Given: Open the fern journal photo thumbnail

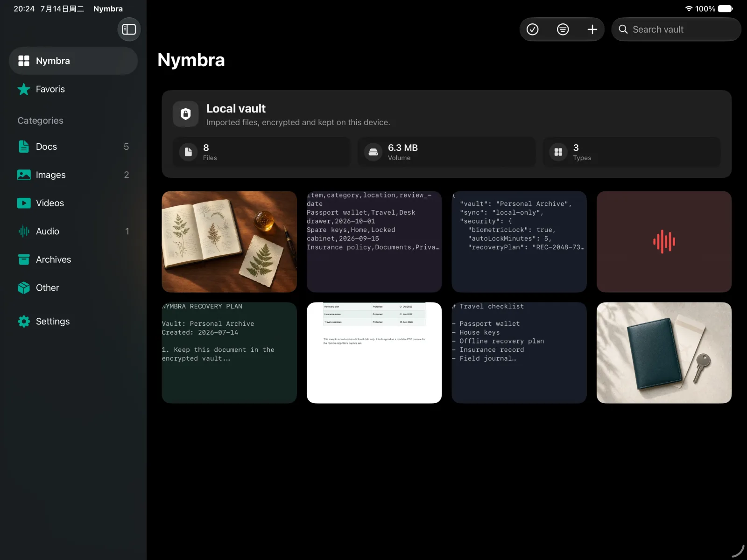Looking at the screenshot, I should (229, 242).
